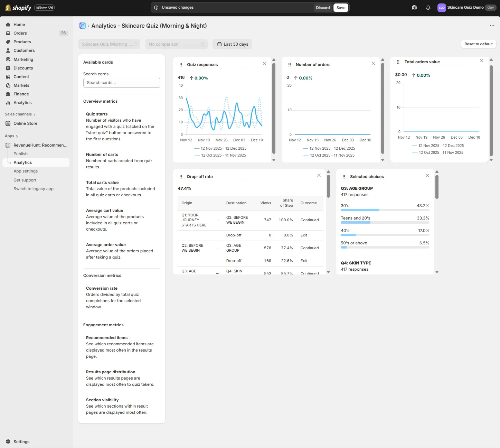The width and height of the screenshot is (500, 448).
Task: Save the unsaved changes
Action: pos(341,8)
